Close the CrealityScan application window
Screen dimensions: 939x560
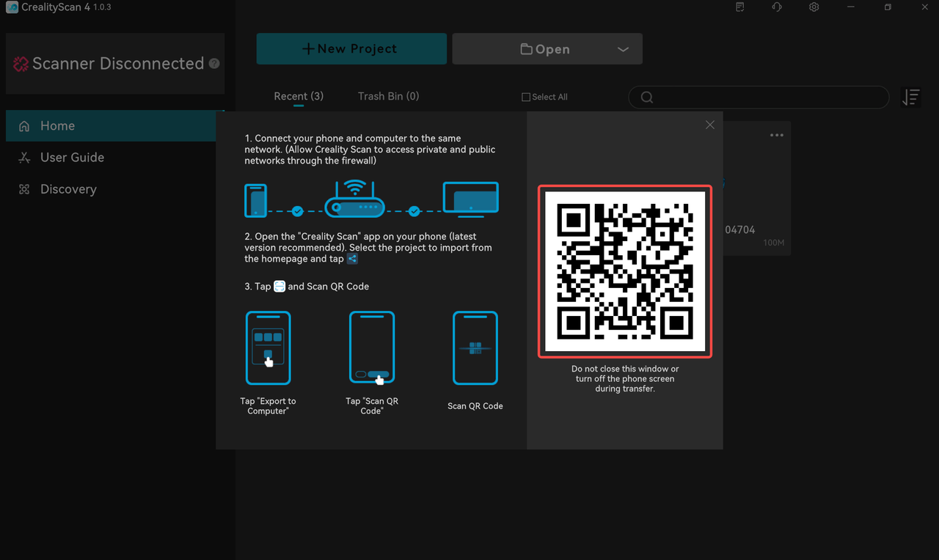[x=924, y=7]
